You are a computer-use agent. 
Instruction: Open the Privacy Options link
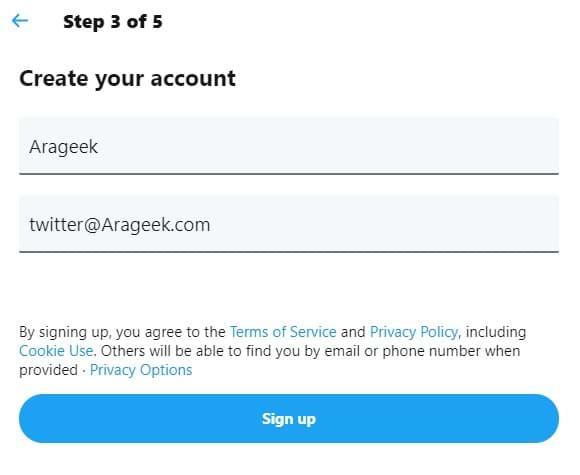click(x=141, y=370)
